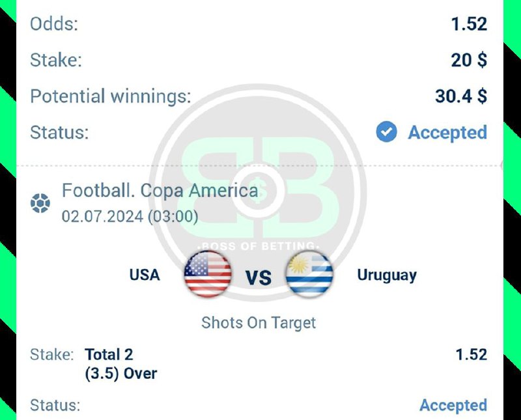Click the Potential winnings label
This screenshot has height=420, width=521.
(111, 96)
